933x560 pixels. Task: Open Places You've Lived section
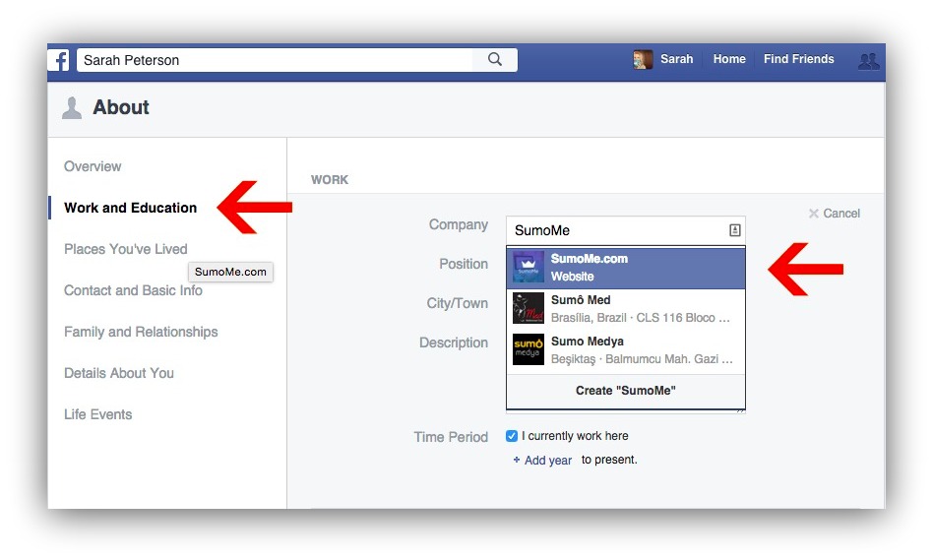126,249
